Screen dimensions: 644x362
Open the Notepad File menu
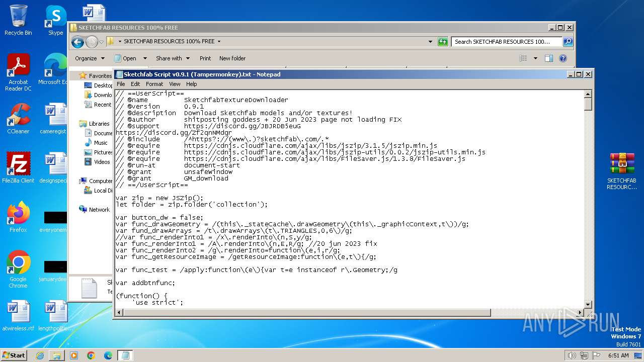[x=121, y=84]
